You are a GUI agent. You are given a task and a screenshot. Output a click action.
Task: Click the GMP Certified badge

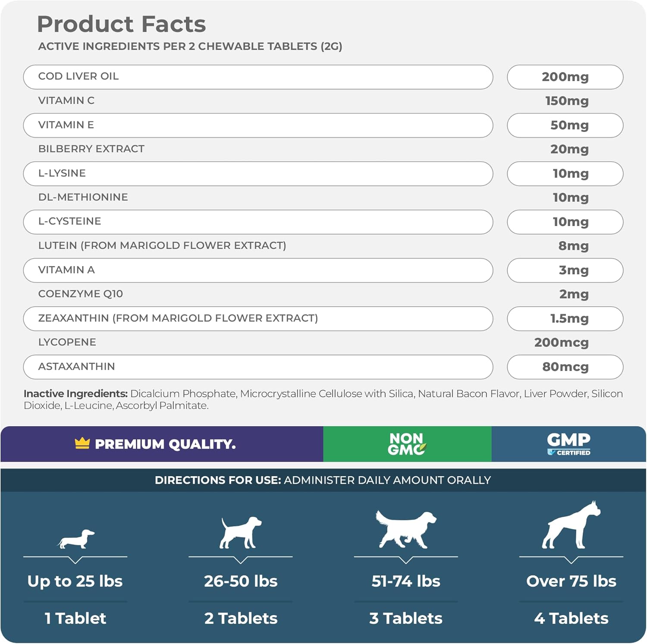point(568,444)
